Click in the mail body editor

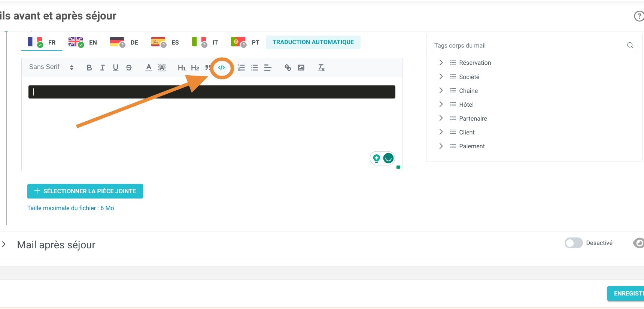click(212, 124)
